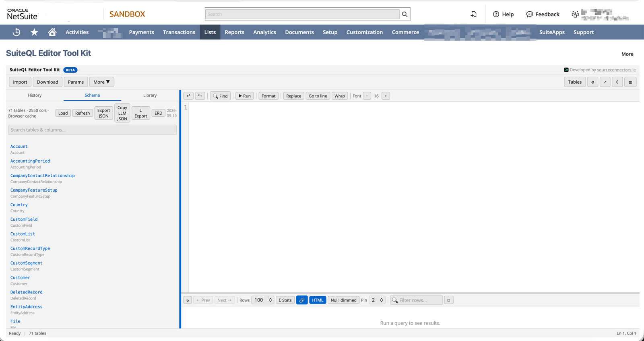The height and width of the screenshot is (341, 644).
Task: Expand the editor to fullscreen
Action: (x=605, y=82)
